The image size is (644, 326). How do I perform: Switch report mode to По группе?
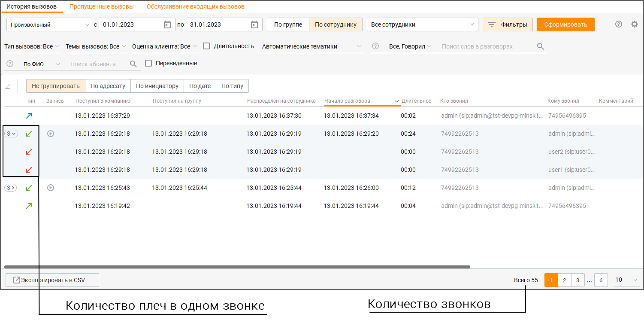(288, 24)
